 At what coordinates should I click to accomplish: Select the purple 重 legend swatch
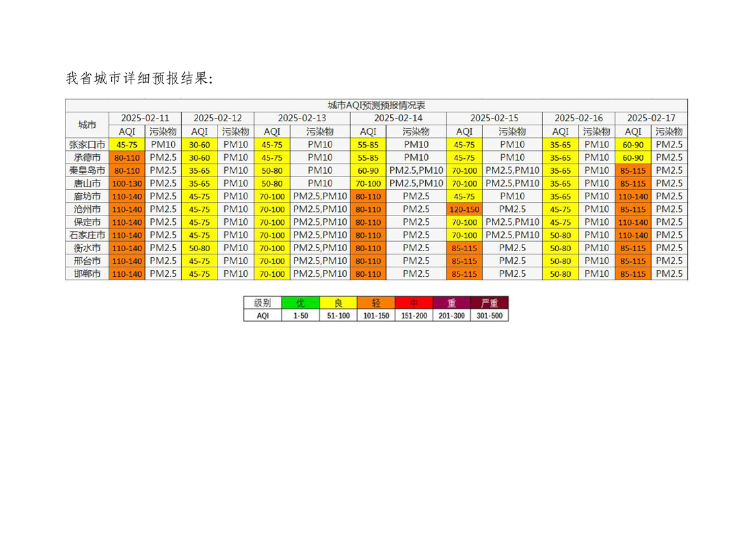451,303
